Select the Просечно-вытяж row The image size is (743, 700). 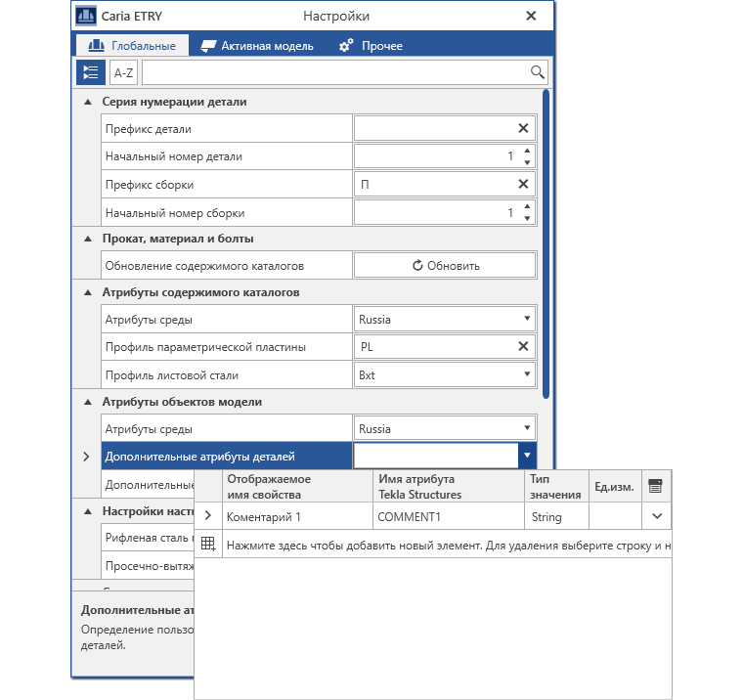coord(148,565)
